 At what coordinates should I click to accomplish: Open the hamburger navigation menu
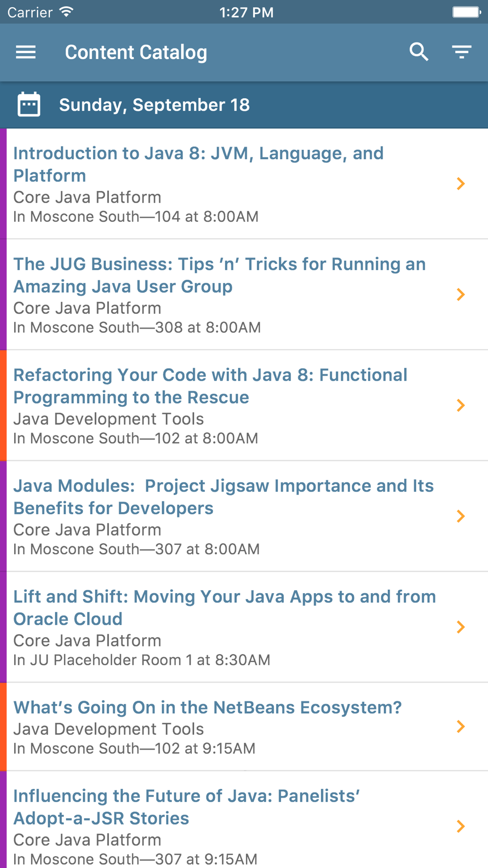pyautogui.click(x=26, y=52)
